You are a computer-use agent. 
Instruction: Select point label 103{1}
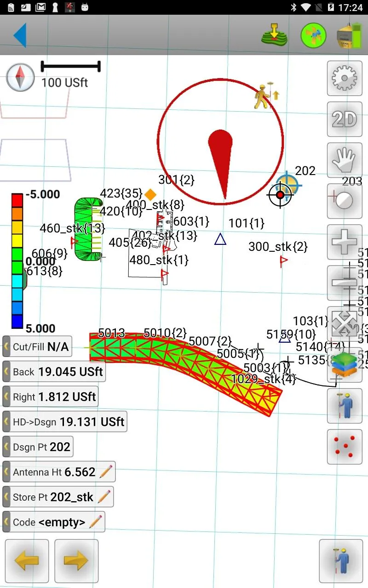pyautogui.click(x=311, y=321)
